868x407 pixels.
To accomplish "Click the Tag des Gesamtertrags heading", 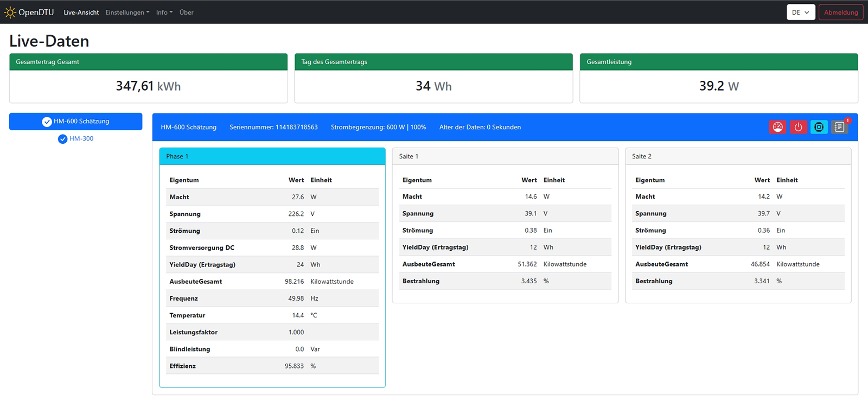I will (x=334, y=62).
